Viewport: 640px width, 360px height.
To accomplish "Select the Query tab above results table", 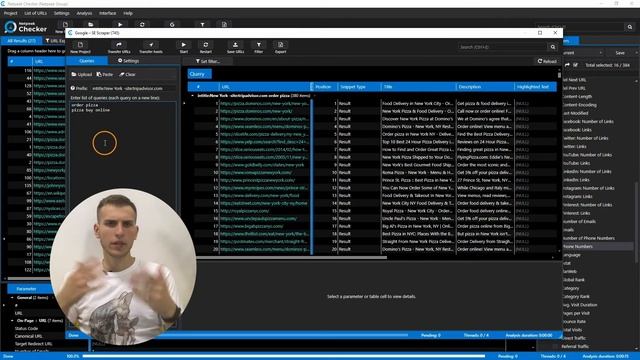I will (200, 74).
